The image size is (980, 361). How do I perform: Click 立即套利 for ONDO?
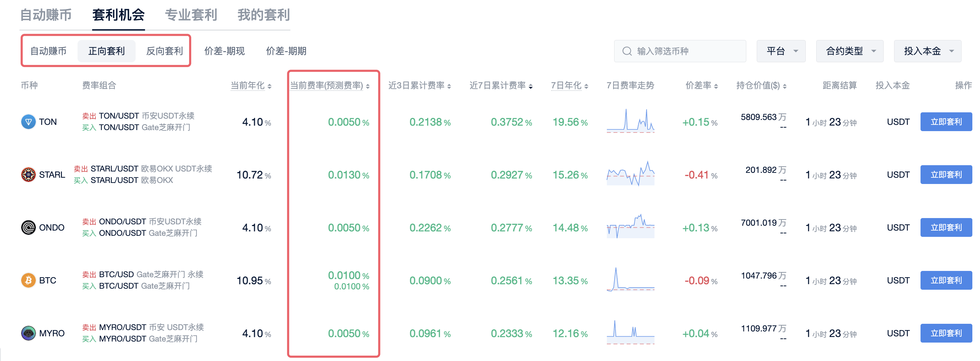[x=946, y=227]
